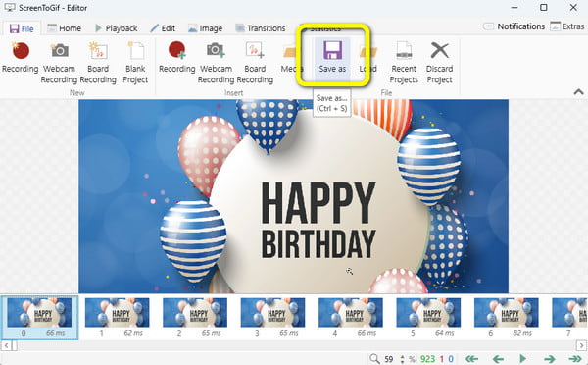Switch to the Transitions tab
This screenshot has width=588, height=365.
point(261,28)
